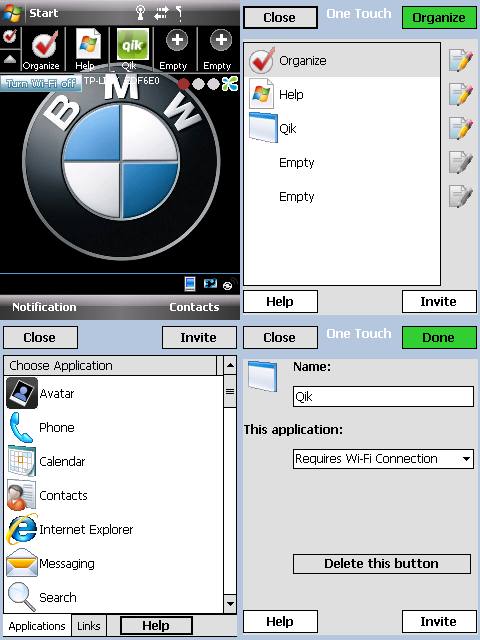Edit first Empty entry pencil icon
The image size is (480, 640).
pyautogui.click(x=461, y=162)
